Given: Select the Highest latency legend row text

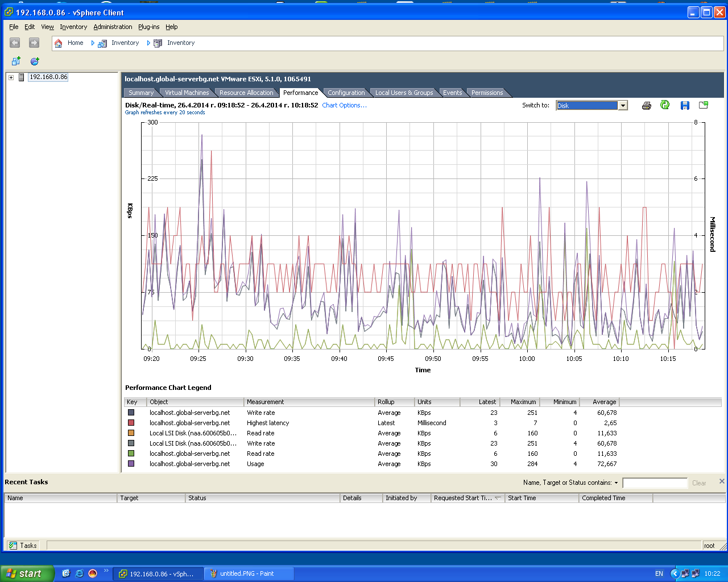Looking at the screenshot, I should (x=268, y=423).
